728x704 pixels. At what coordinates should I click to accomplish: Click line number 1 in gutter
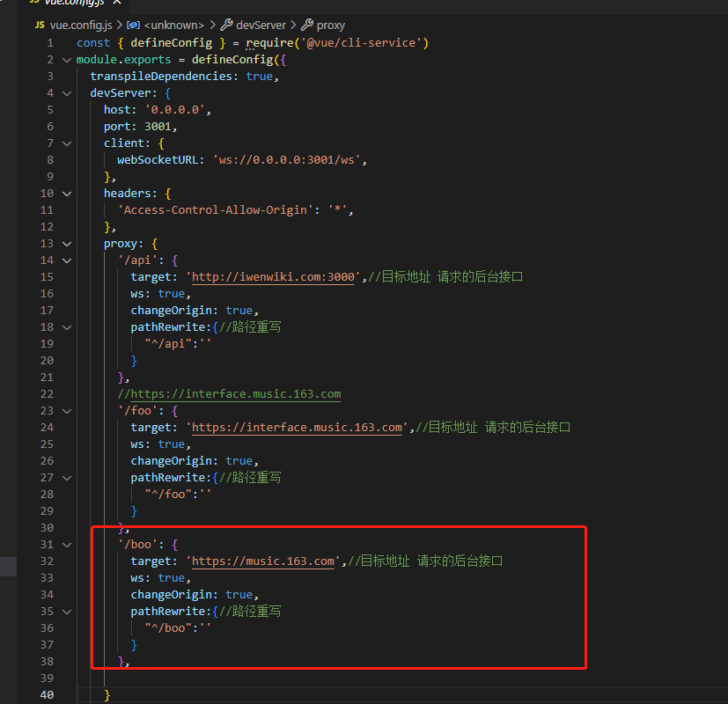(x=49, y=43)
